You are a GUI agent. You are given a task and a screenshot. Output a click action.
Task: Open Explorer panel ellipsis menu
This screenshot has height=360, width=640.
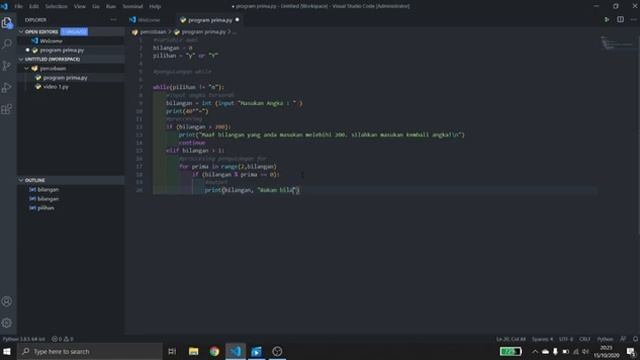[x=113, y=20]
